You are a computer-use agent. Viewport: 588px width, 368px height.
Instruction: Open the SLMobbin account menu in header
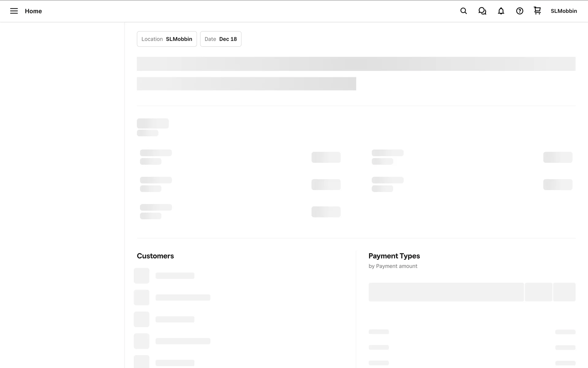563,11
